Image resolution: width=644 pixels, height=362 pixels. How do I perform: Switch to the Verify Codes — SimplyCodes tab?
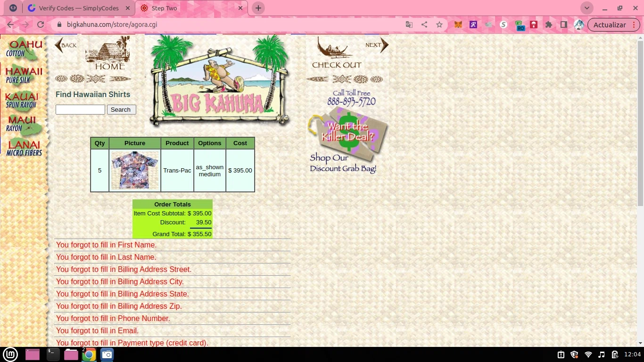(x=78, y=8)
